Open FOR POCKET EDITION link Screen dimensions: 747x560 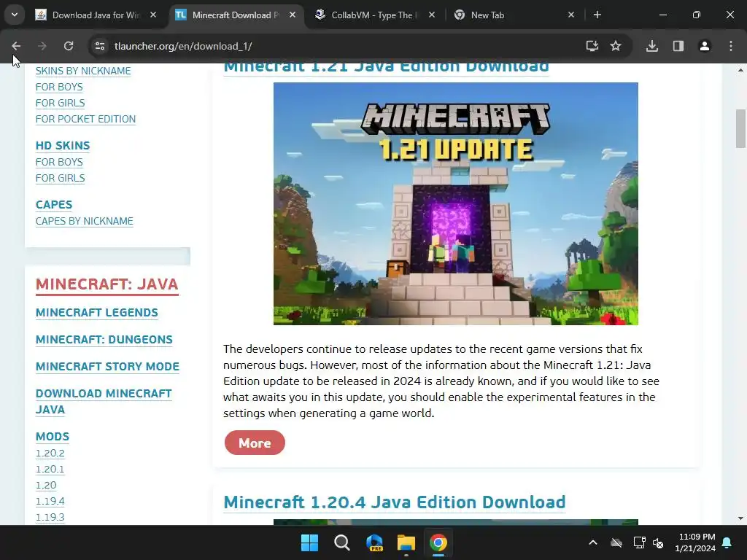tap(85, 119)
